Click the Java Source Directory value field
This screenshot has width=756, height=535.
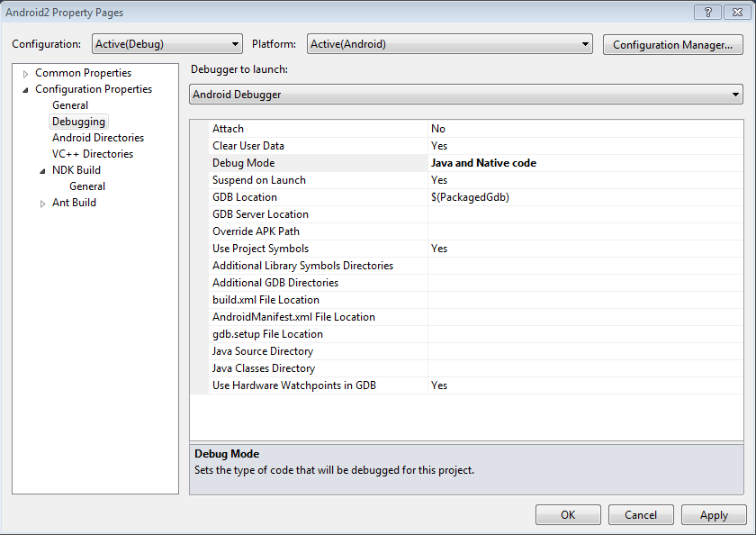coord(585,351)
